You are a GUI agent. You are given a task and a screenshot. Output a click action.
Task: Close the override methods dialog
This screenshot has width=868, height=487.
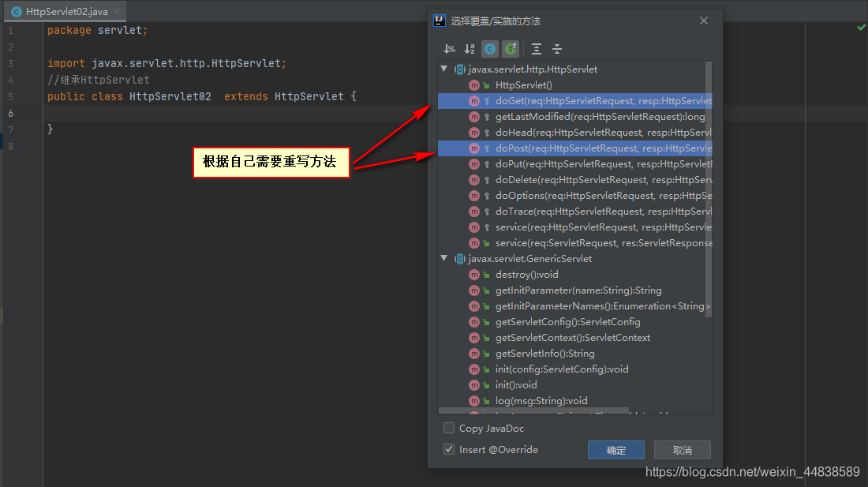704,21
